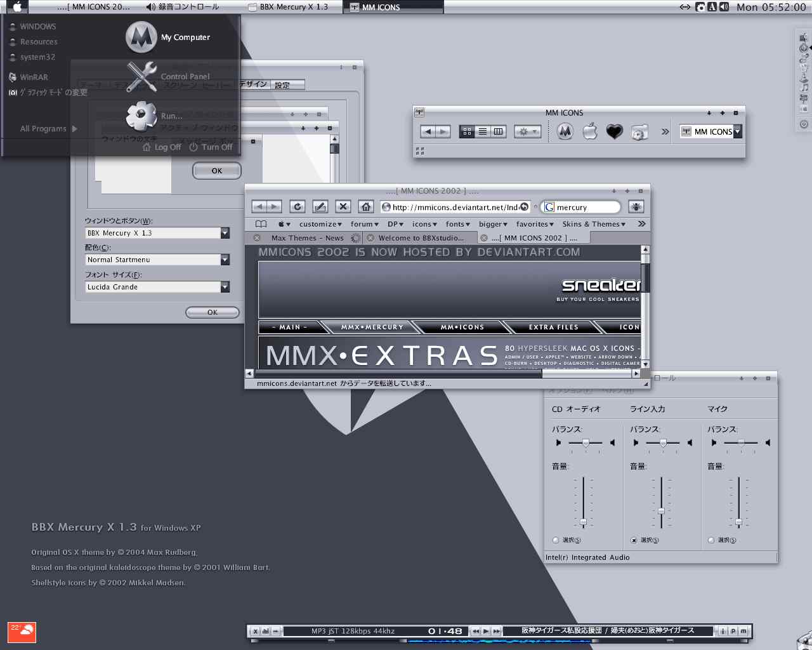Adjust マイク volume slider
Viewport: 812px width, 650px height.
coord(738,522)
